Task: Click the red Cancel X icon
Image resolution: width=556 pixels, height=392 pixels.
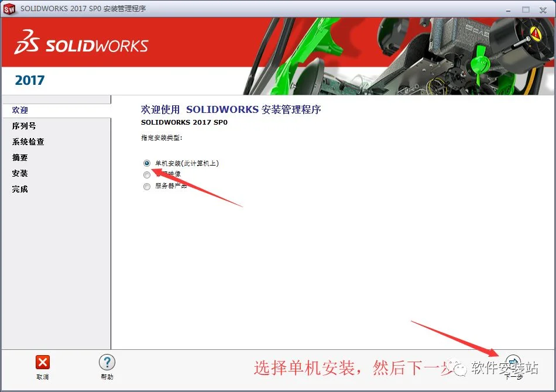Action: coord(43,362)
